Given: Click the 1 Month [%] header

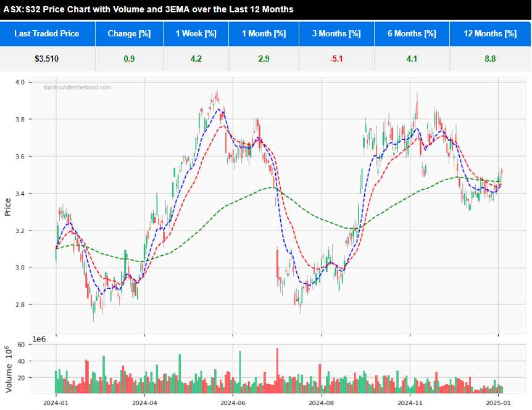Looking at the screenshot, I should pyautogui.click(x=264, y=34).
